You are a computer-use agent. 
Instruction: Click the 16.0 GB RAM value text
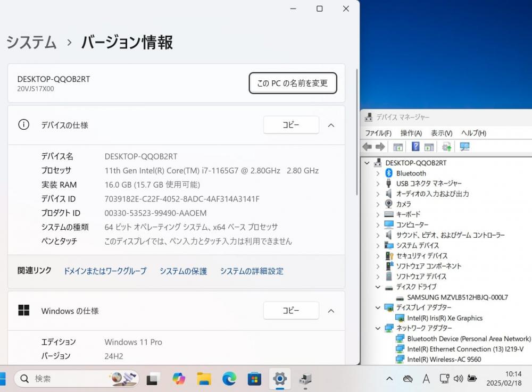pyautogui.click(x=152, y=185)
